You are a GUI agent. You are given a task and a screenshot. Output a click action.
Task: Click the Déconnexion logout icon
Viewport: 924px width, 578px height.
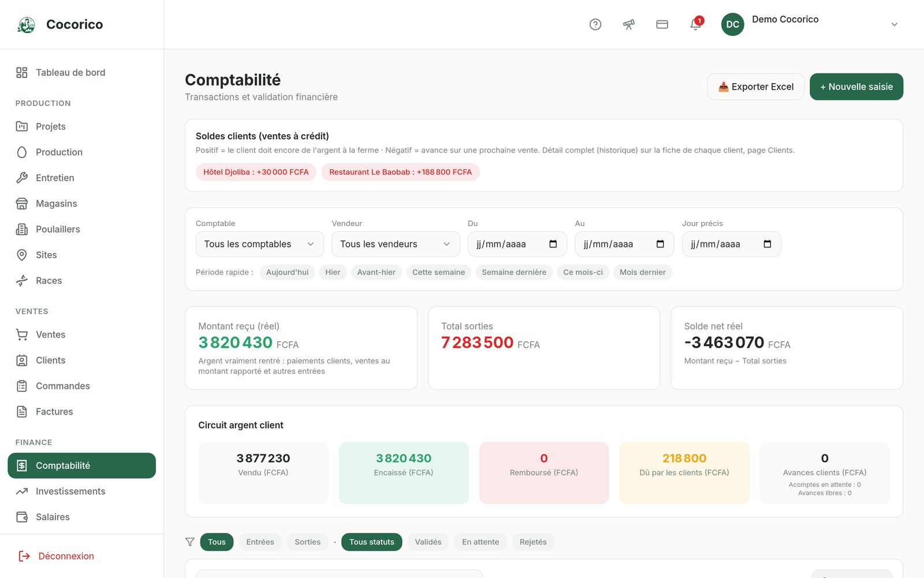24,556
